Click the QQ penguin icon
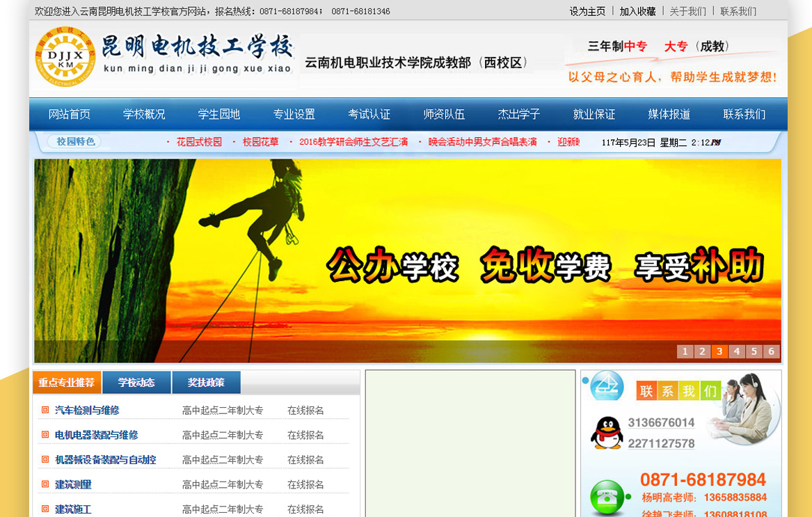The width and height of the screenshot is (812, 517). (606, 433)
